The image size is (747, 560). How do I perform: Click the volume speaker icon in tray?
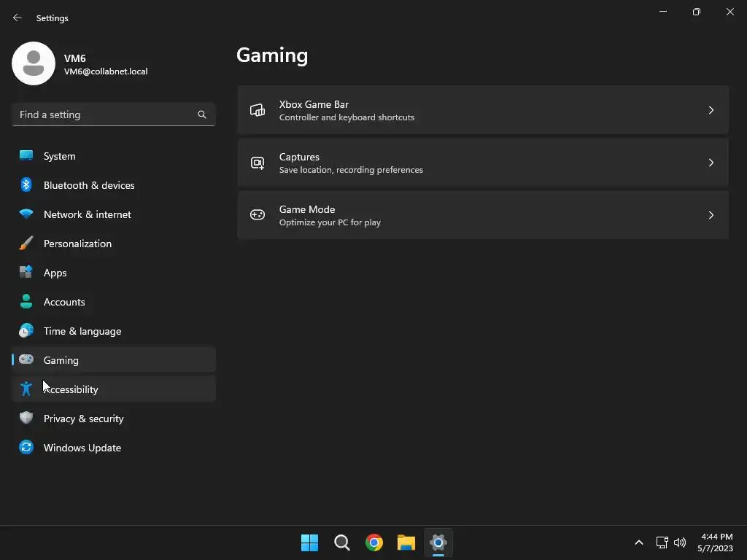click(x=680, y=542)
